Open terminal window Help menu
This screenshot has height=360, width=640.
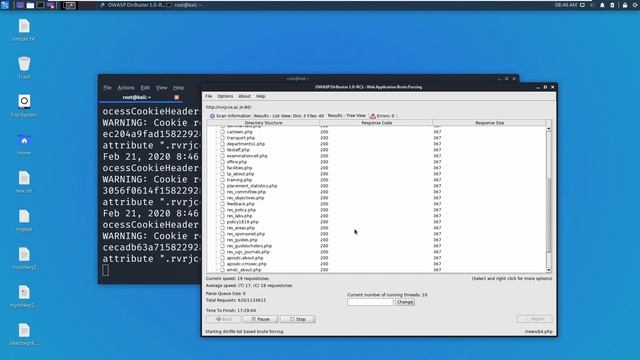pos(178,88)
